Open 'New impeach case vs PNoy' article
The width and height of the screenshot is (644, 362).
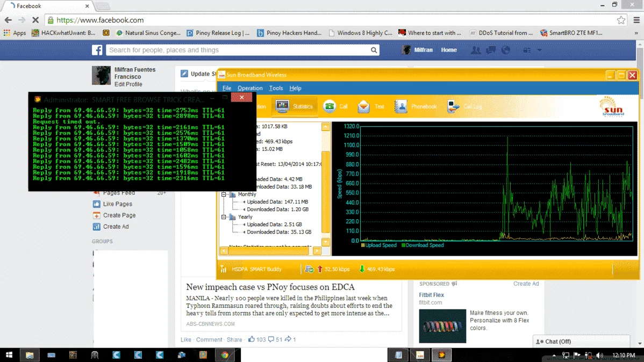point(270,287)
